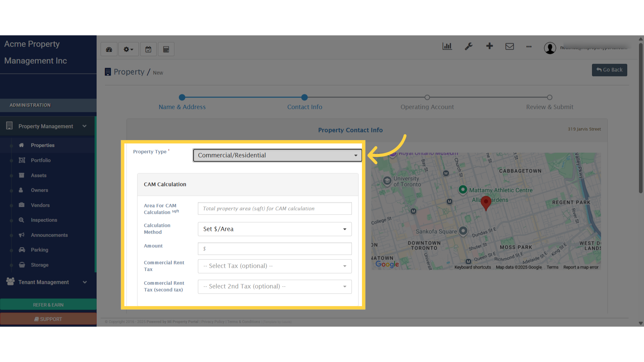Open the reports bar chart icon

[x=447, y=46]
